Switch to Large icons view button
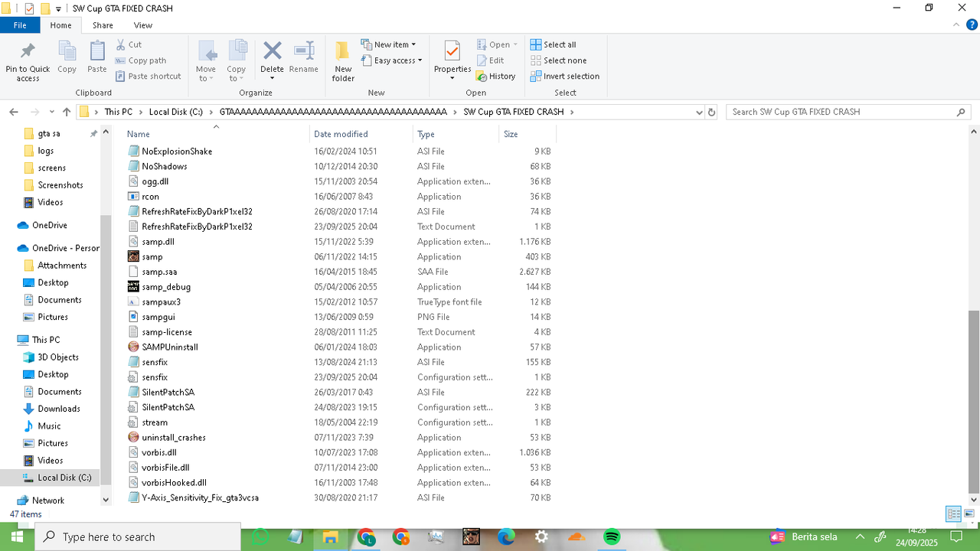 coord(970,514)
